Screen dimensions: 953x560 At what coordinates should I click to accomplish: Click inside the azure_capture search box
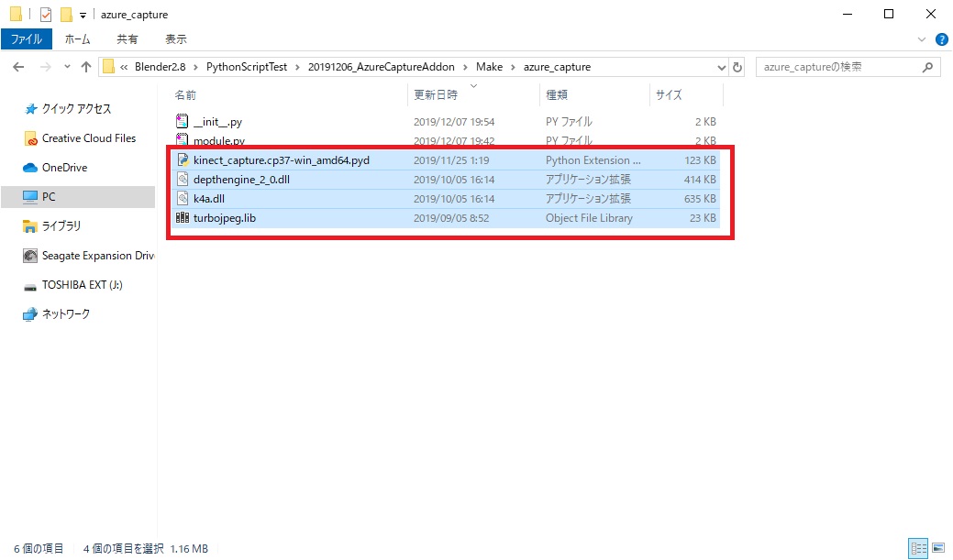coord(835,66)
